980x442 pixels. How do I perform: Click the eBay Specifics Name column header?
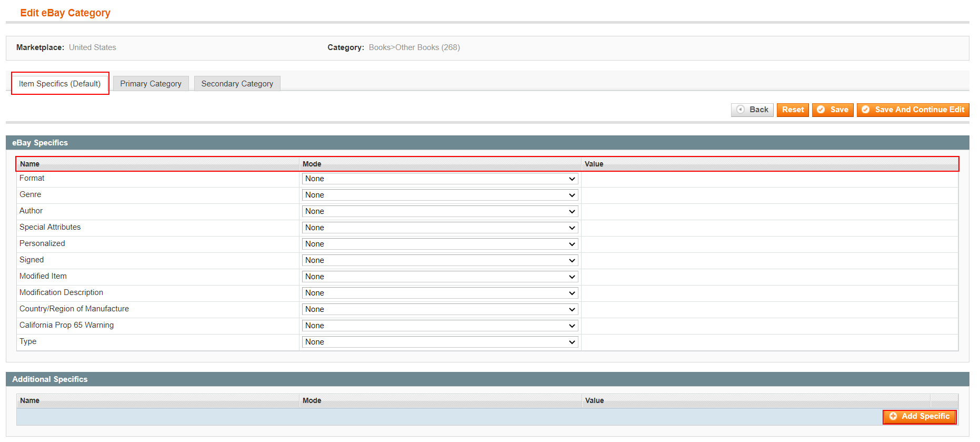click(x=30, y=164)
